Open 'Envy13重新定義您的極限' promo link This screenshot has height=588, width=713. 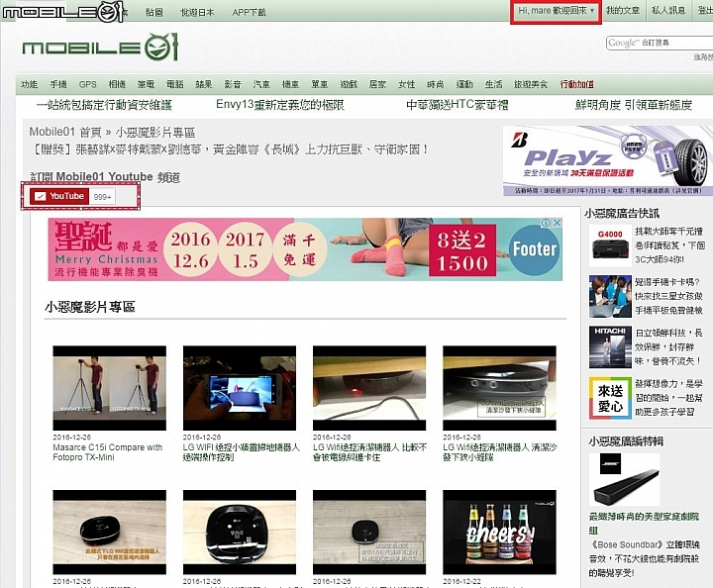[280, 105]
